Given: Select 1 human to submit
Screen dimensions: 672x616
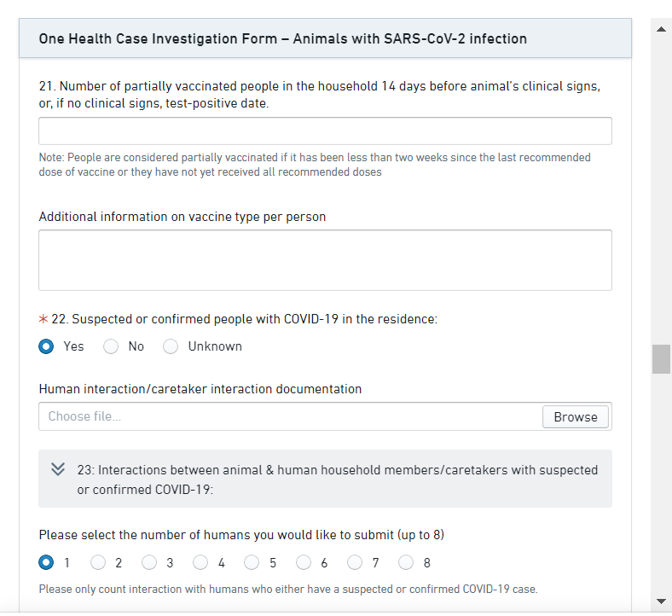Looking at the screenshot, I should pos(46,562).
